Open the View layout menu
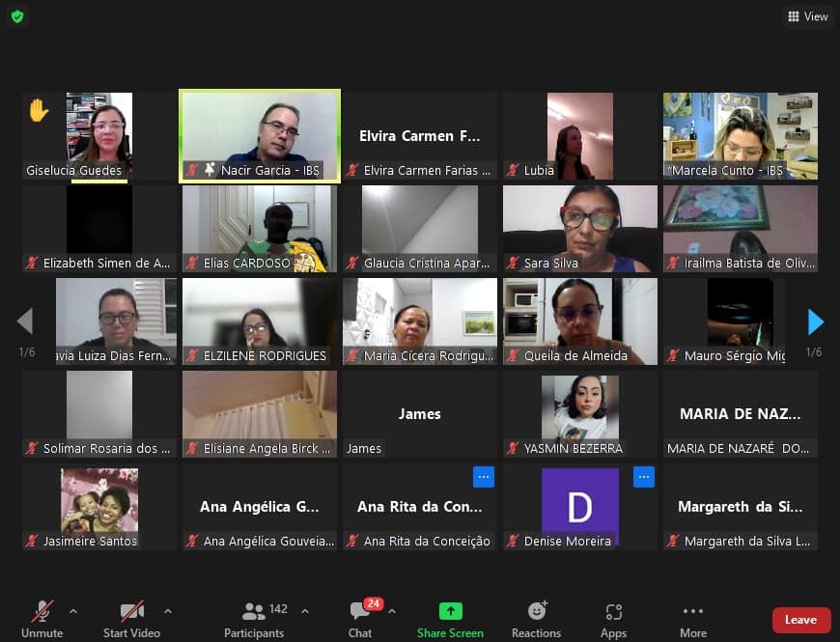This screenshot has width=840, height=642. (x=808, y=16)
